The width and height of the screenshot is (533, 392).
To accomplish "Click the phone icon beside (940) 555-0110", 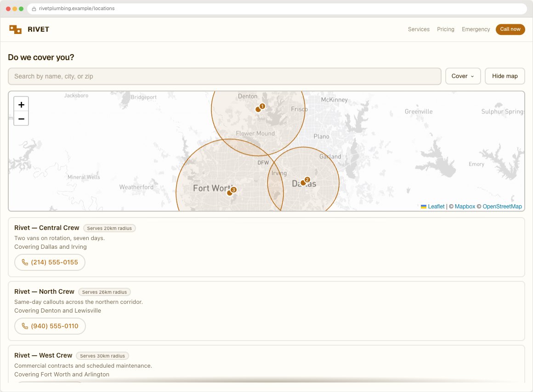I will [x=25, y=326].
